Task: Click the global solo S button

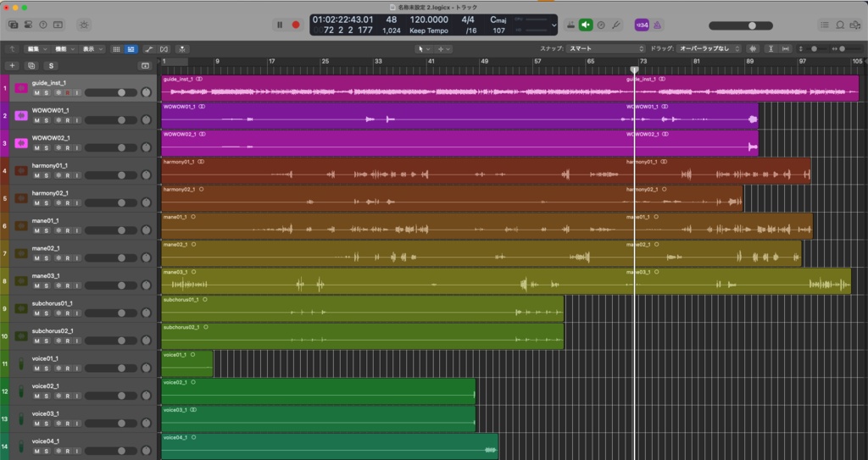Action: [x=52, y=65]
